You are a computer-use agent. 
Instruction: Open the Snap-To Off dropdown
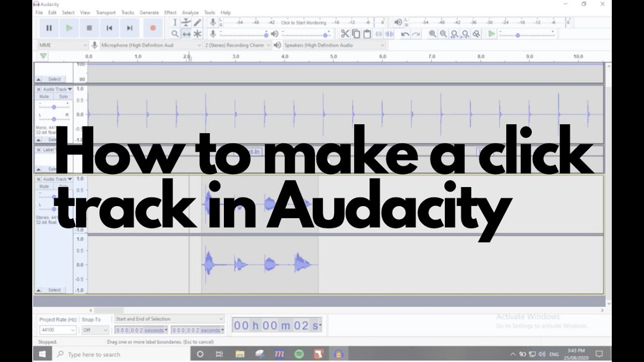click(95, 330)
